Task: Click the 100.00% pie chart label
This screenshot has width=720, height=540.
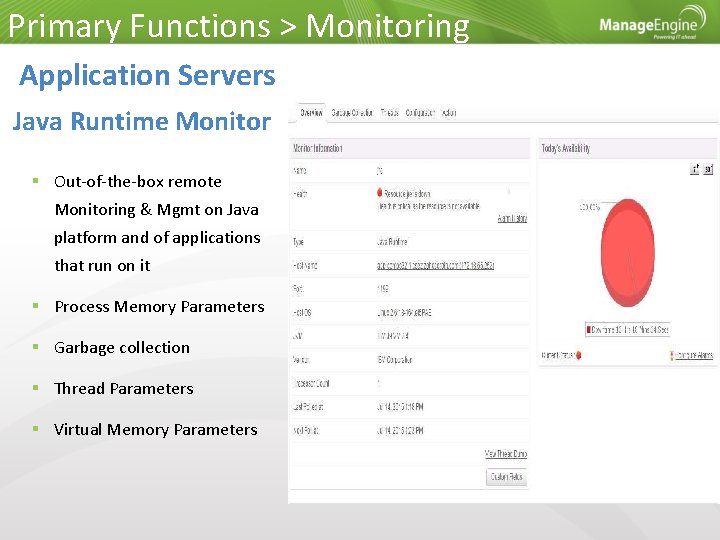Action: click(590, 207)
